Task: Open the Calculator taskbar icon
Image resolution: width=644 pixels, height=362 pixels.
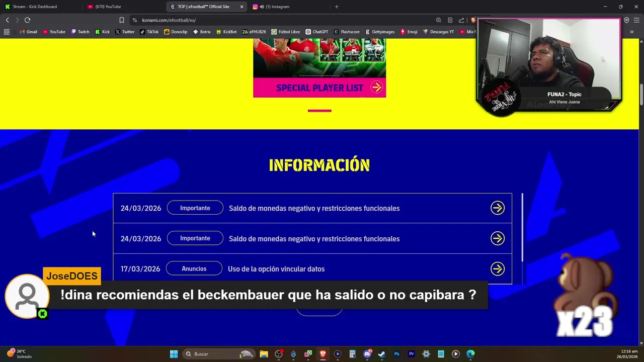Action: tap(352, 354)
